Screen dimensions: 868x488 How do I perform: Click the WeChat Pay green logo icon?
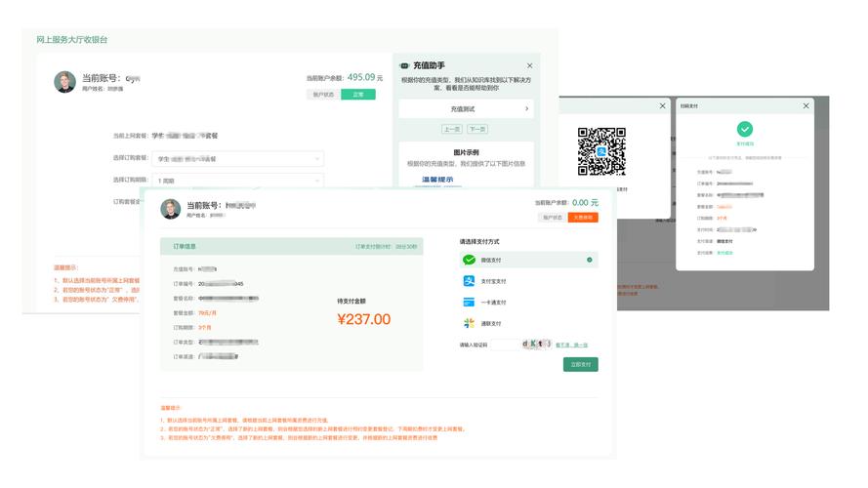click(470, 261)
